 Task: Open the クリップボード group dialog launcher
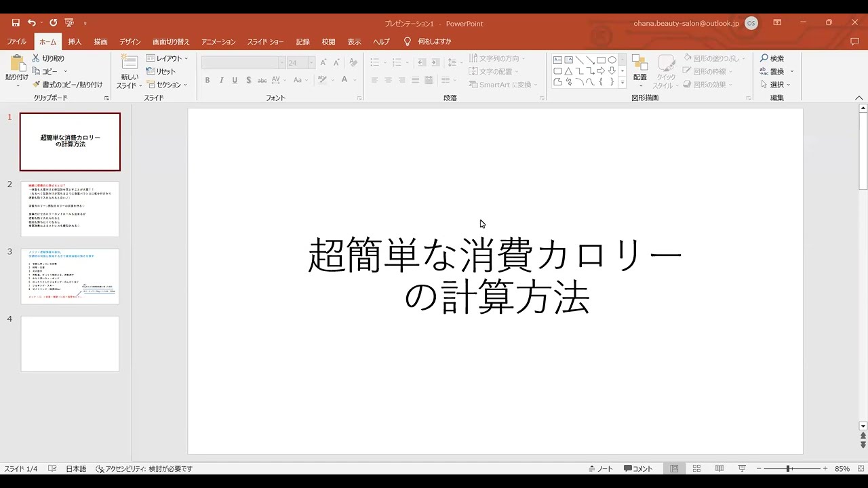click(106, 98)
